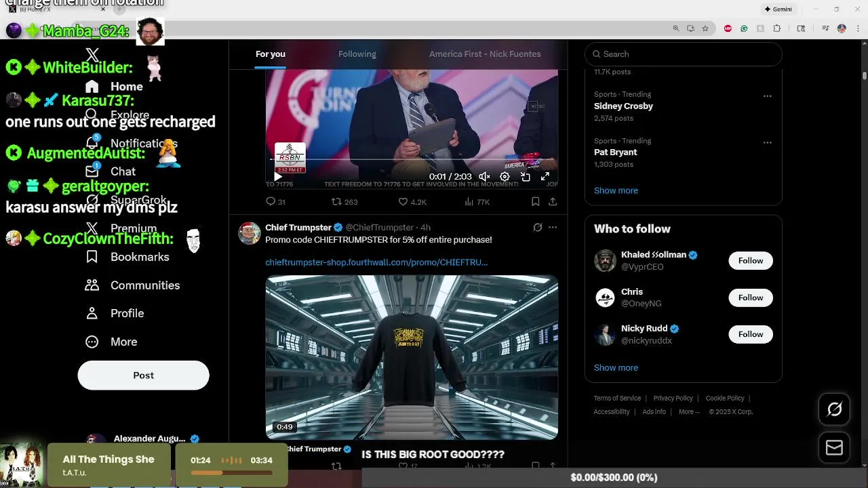Open the Chrome three-dot menu

(x=856, y=28)
